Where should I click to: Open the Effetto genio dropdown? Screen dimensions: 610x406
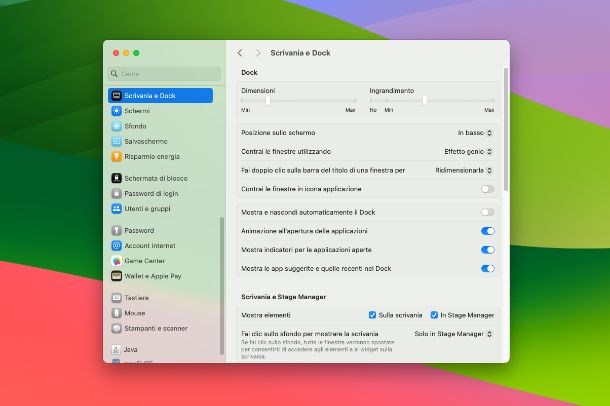468,152
